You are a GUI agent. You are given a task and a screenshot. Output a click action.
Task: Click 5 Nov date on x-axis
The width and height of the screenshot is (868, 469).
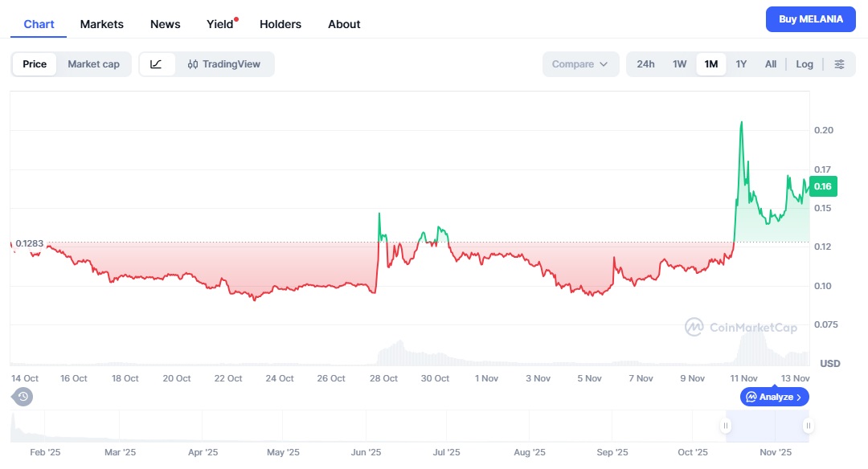(590, 378)
